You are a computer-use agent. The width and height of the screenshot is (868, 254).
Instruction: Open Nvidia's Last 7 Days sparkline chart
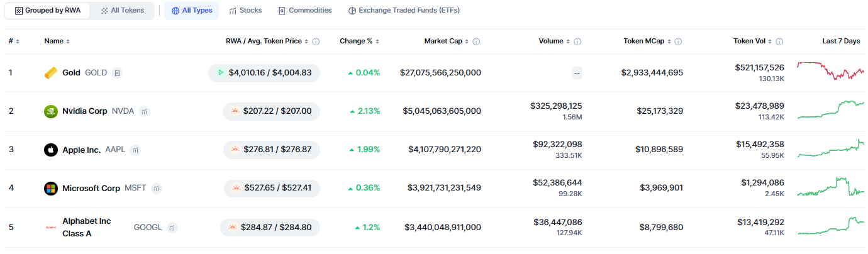pyautogui.click(x=830, y=110)
